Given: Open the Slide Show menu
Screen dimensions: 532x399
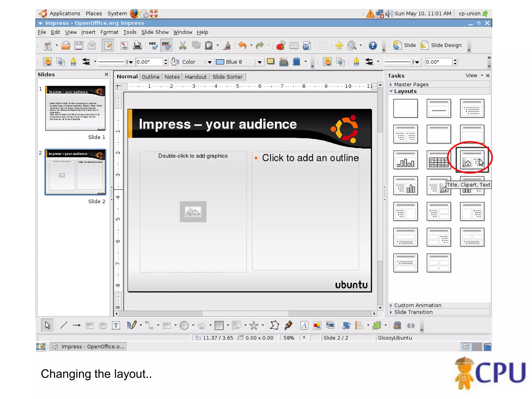Looking at the screenshot, I should (155, 32).
